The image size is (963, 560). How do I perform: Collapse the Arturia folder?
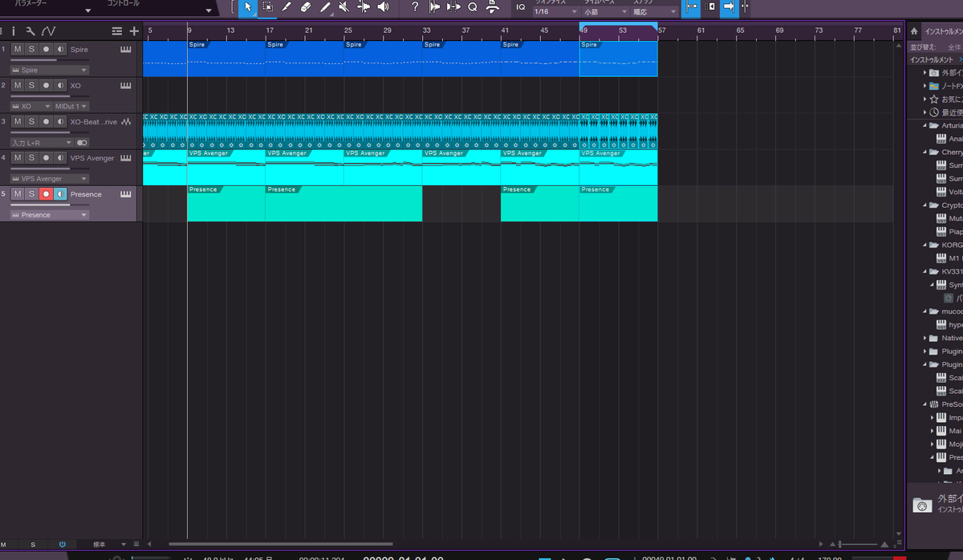tap(924, 125)
